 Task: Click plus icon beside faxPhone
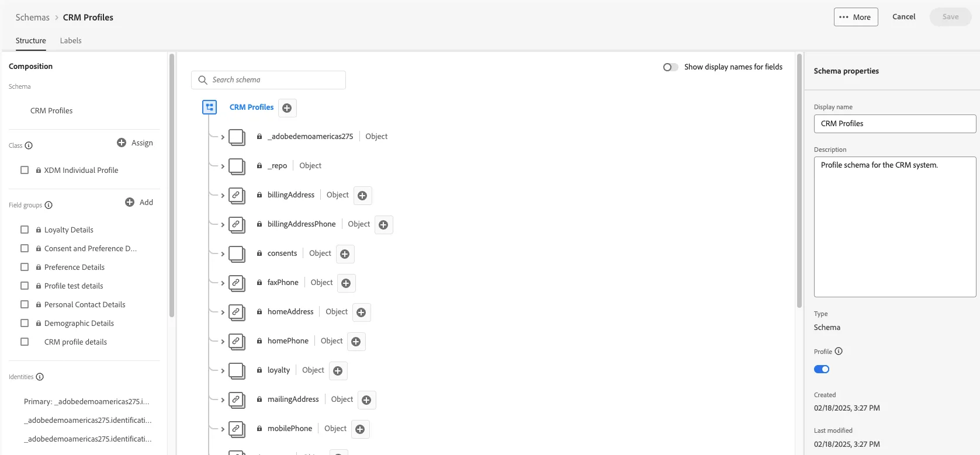click(346, 283)
